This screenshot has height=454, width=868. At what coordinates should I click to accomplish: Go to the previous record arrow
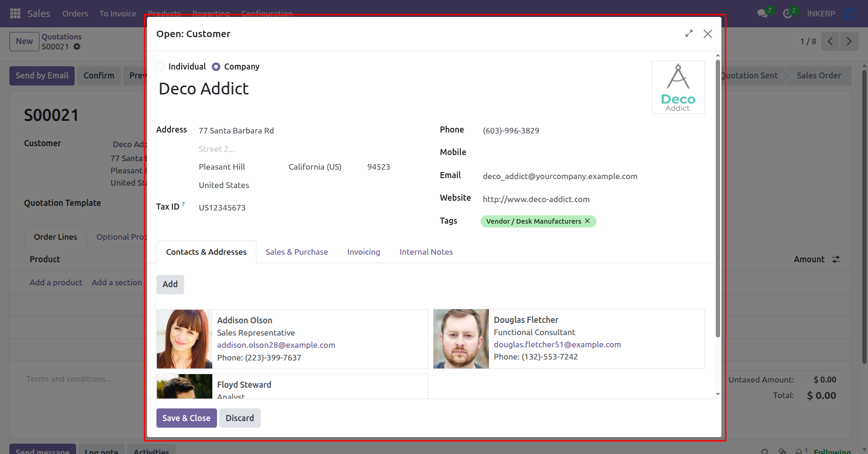830,41
